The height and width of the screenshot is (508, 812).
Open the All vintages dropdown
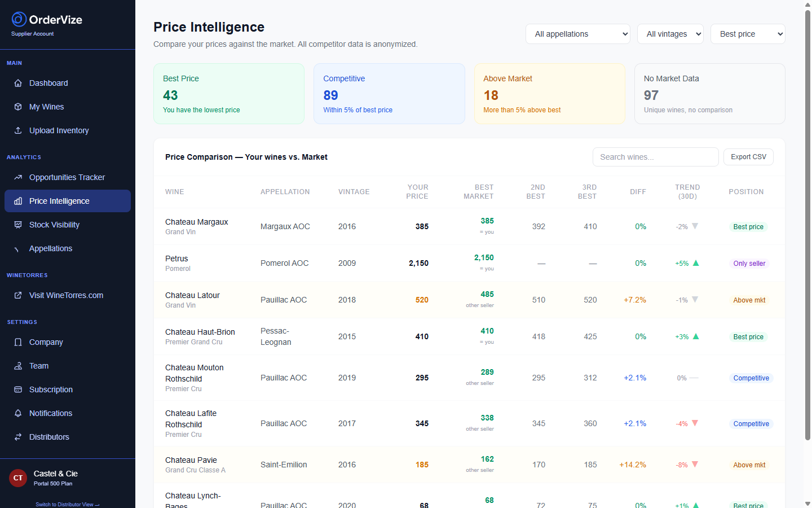click(670, 34)
